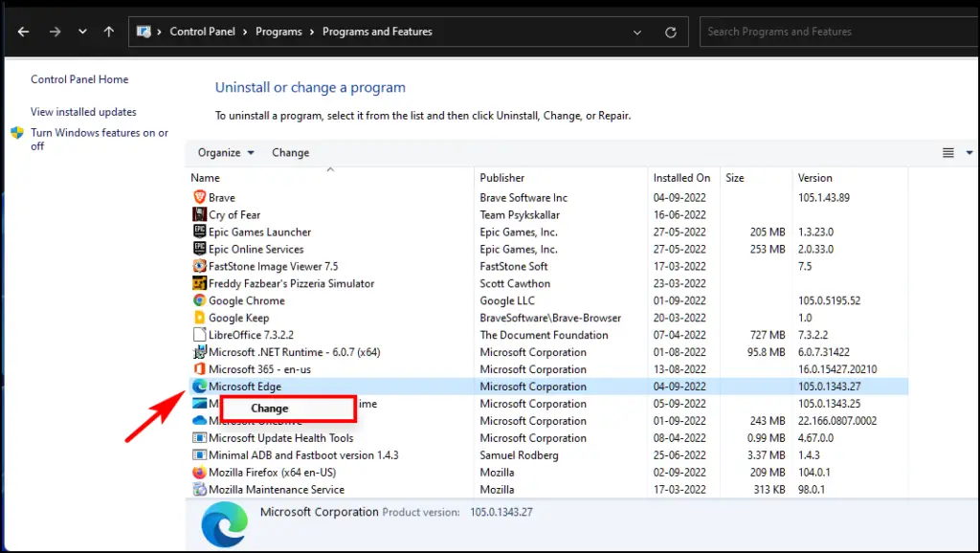Click Microsoft Update Health Tools name
The image size is (980, 553).
[281, 438]
